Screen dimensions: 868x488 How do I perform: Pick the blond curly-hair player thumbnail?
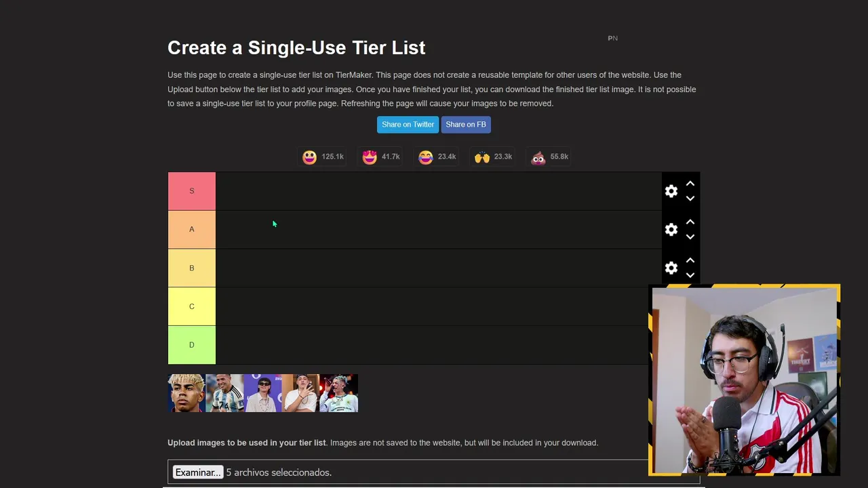click(186, 393)
